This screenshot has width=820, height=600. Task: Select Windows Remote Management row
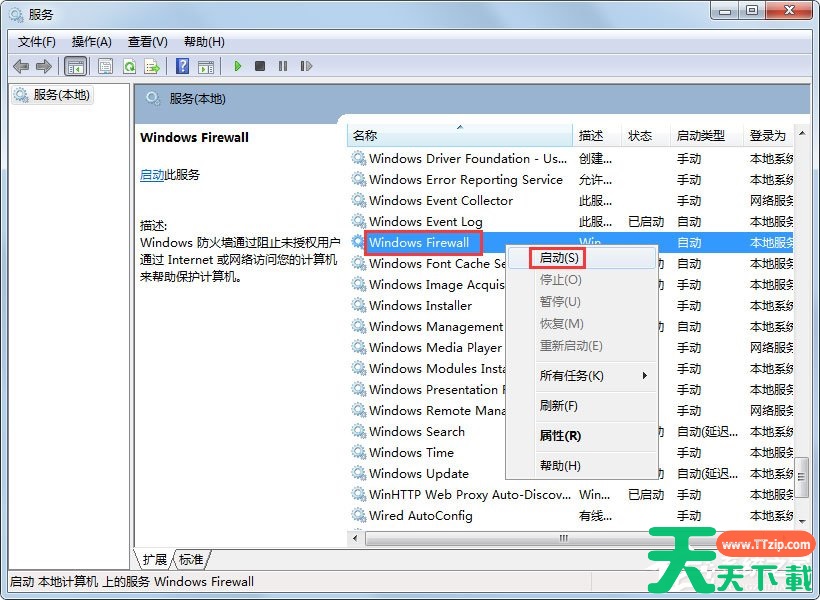point(428,411)
